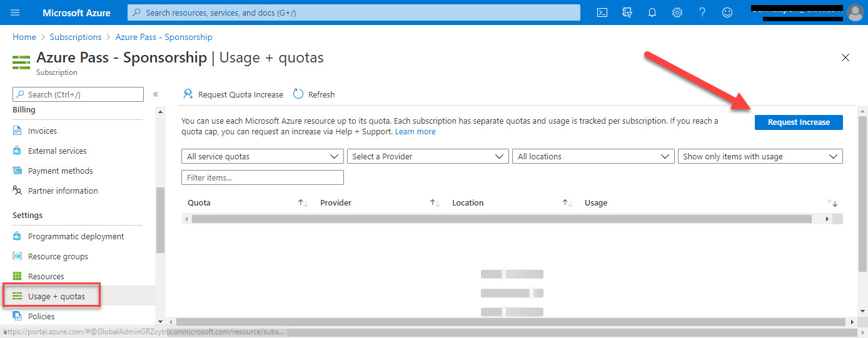
Task: Expand Select a Provider dropdown
Action: 428,156
